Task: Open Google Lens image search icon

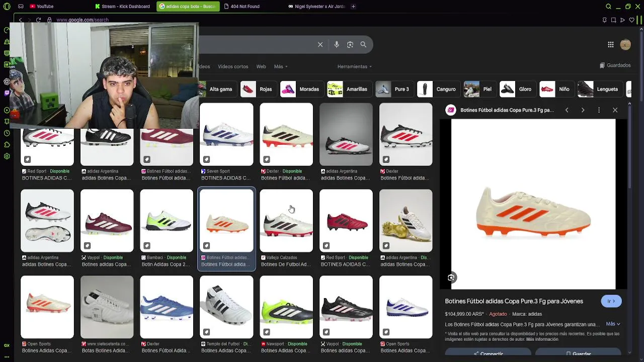Action: tap(350, 45)
